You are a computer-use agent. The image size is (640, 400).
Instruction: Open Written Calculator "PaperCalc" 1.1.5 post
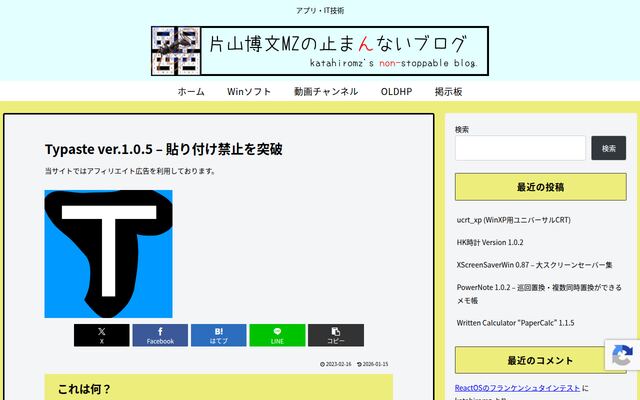click(x=515, y=322)
